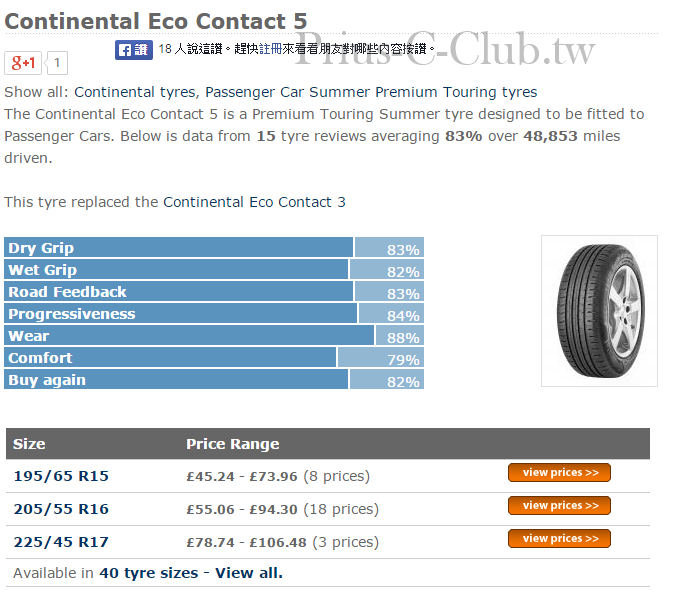
Task: Click the +1 count bubble
Action: click(x=57, y=63)
